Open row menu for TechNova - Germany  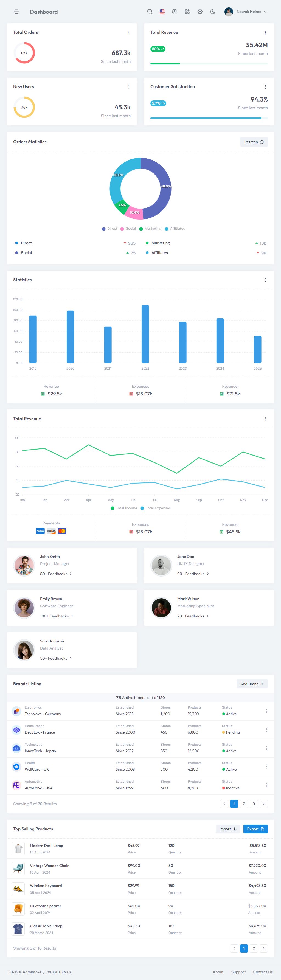[266, 711]
